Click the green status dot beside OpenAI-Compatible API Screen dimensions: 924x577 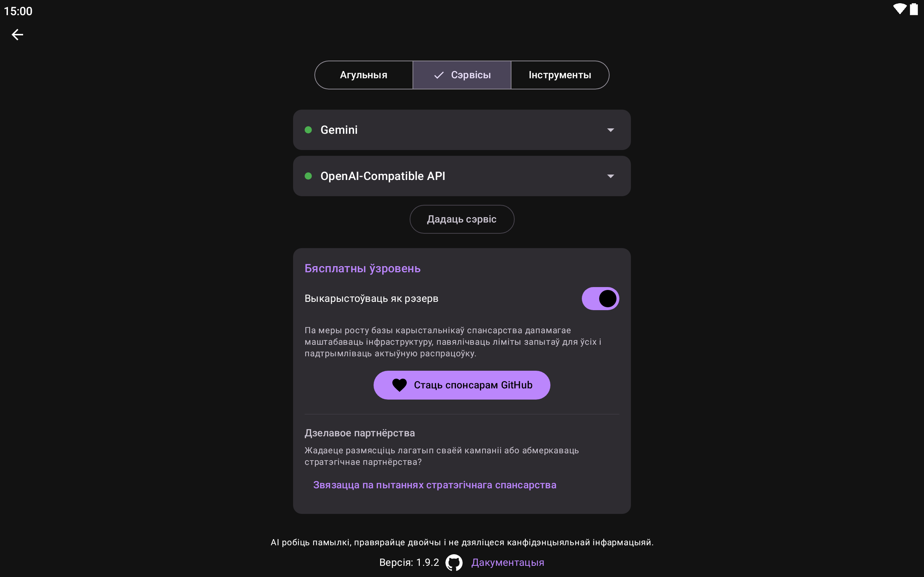coord(308,176)
